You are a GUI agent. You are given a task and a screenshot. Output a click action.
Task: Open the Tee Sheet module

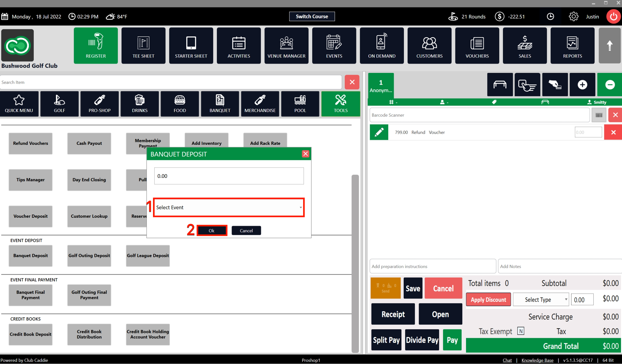click(x=143, y=46)
